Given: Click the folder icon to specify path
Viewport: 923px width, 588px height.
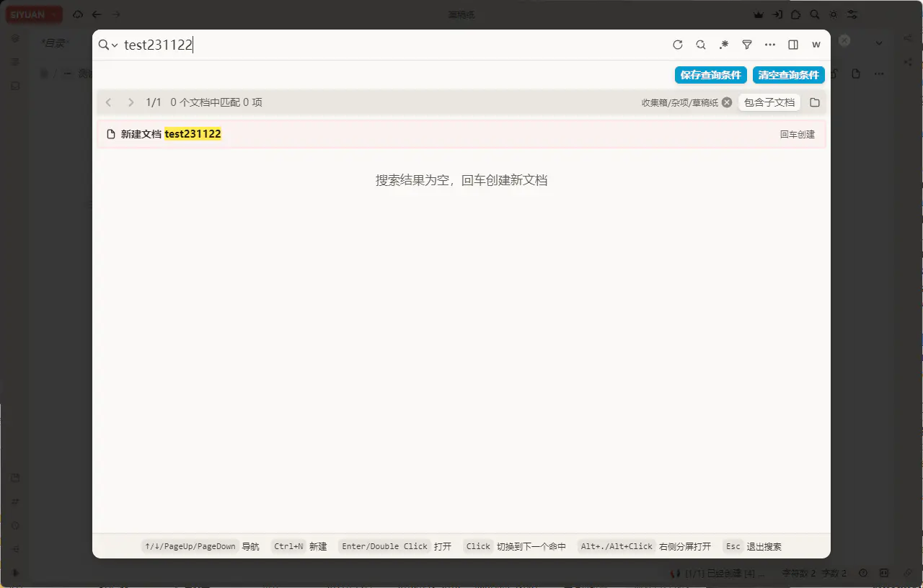Looking at the screenshot, I should point(815,102).
